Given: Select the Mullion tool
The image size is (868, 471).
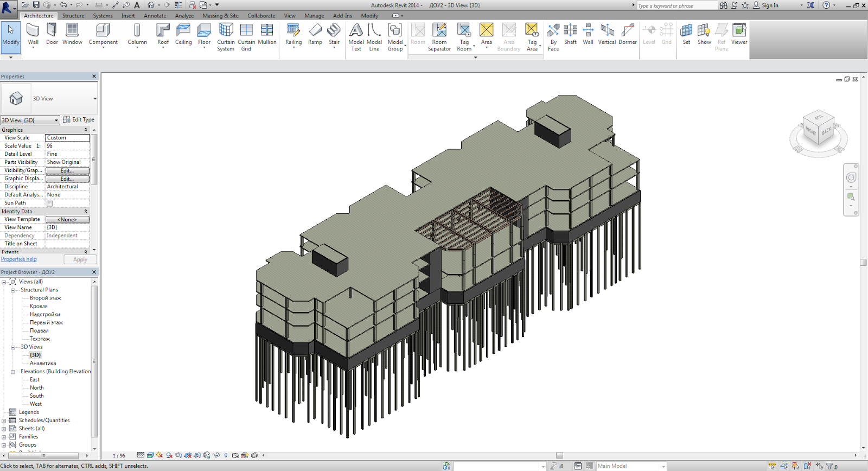Looking at the screenshot, I should (267, 35).
